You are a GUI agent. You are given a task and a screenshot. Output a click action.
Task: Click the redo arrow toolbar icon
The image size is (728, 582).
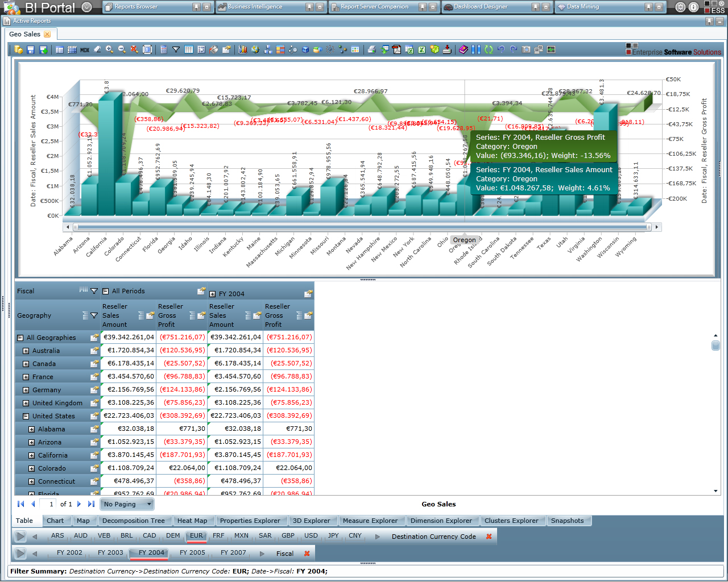pyautogui.click(x=514, y=49)
